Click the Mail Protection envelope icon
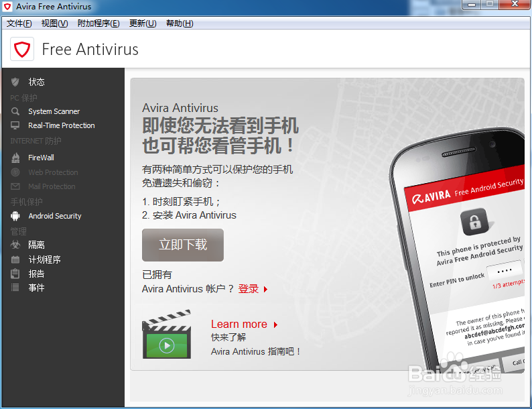Image resolution: width=532 pixels, height=409 pixels. (15, 186)
